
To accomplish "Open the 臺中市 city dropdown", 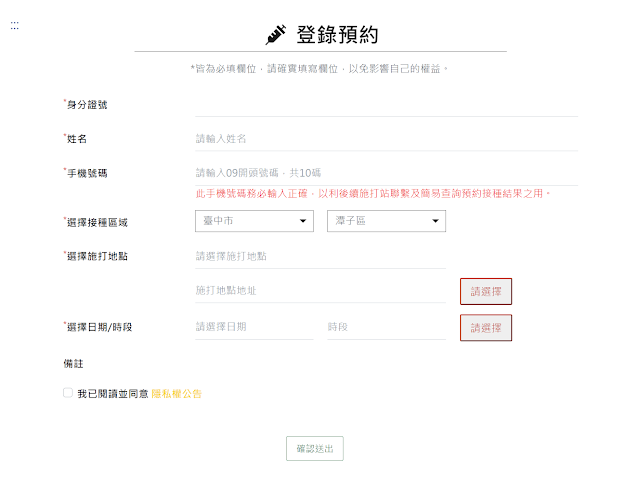I will pos(254,221).
